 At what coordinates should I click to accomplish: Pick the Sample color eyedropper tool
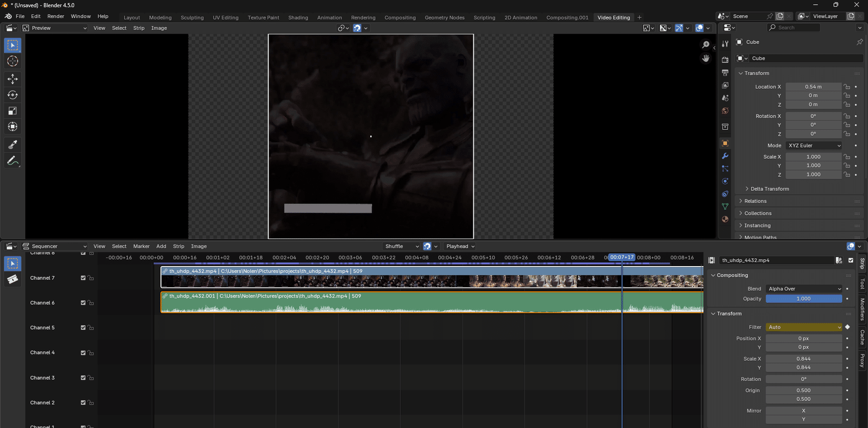coord(13,145)
